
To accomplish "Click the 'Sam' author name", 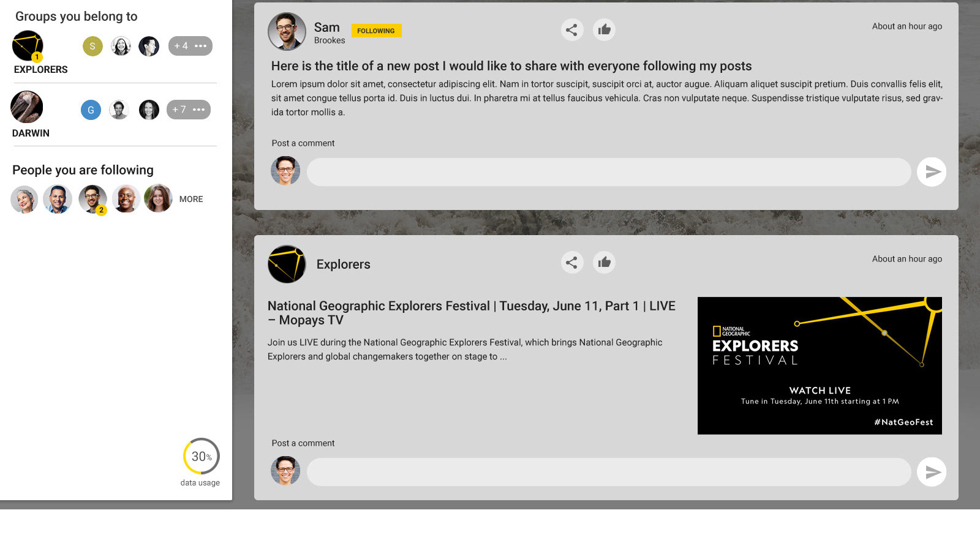I will 327,28.
